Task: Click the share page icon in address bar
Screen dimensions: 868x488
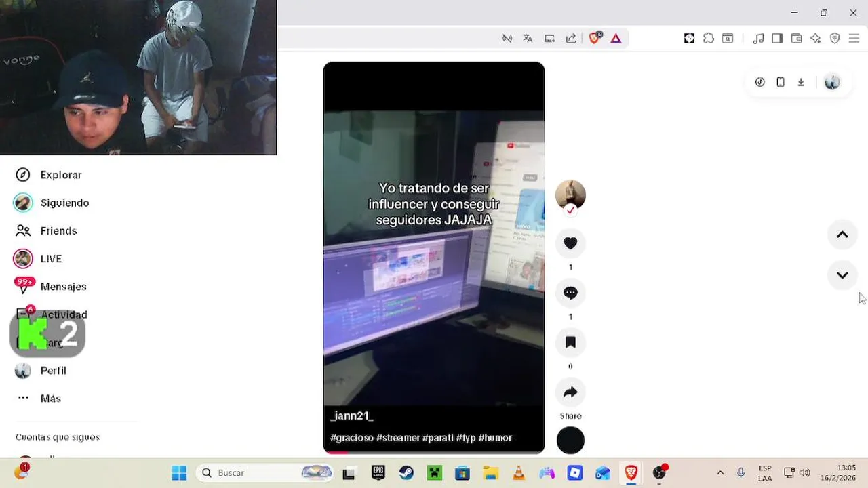Action: pyautogui.click(x=571, y=39)
